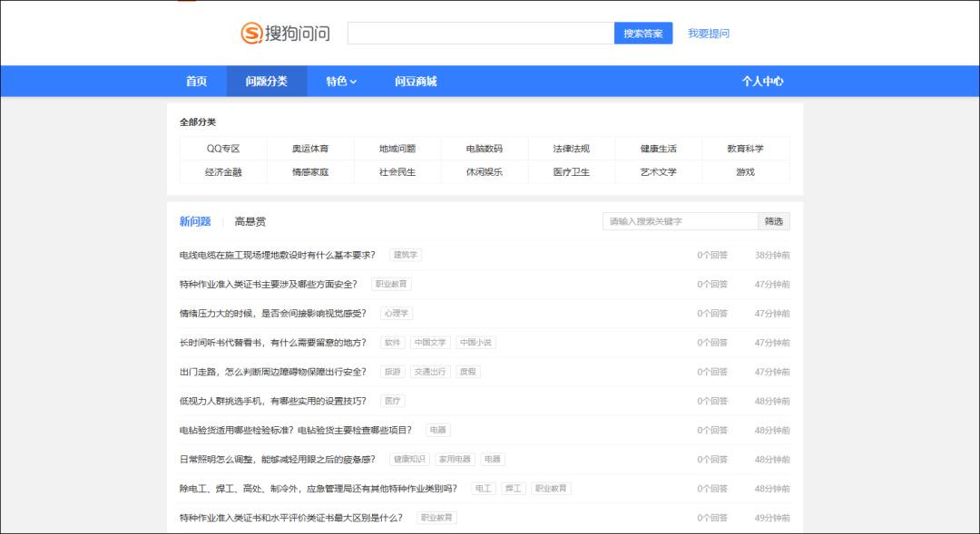Screen dimensions: 980x534
Task: Click the 医疗 tag
Action: point(393,401)
